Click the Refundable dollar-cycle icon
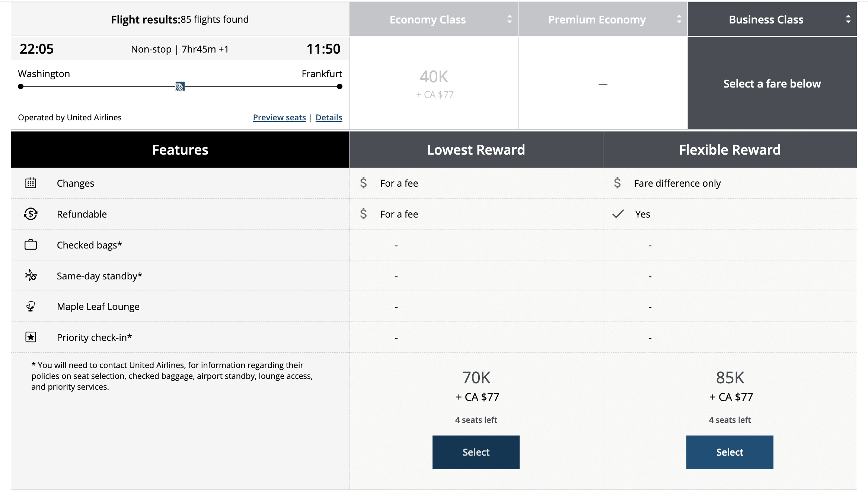Image resolution: width=868 pixels, height=494 pixels. tap(31, 214)
